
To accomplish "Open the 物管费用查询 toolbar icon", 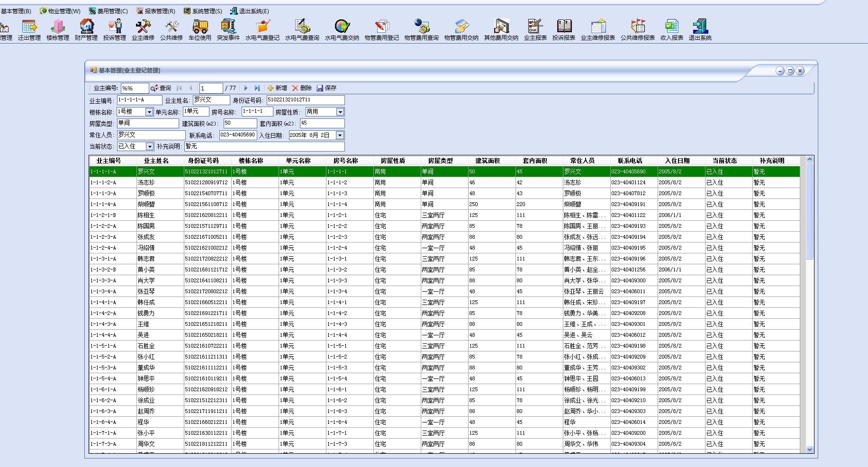I will [422, 30].
